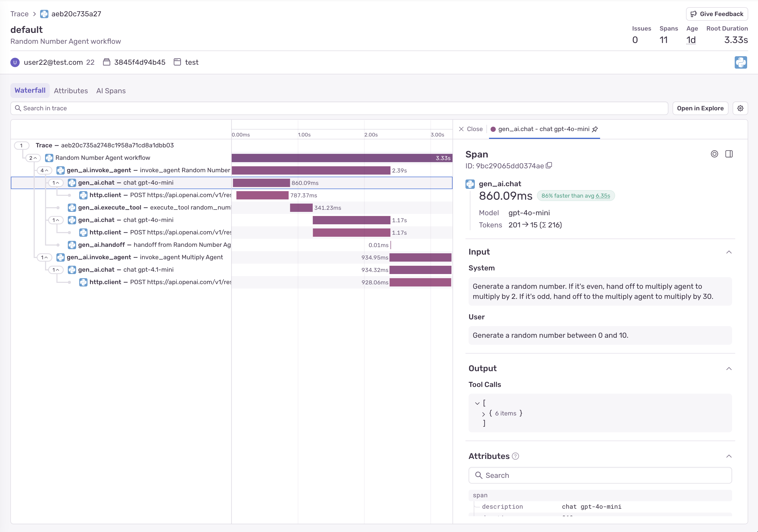Click the Give Feedback button
The width and height of the screenshot is (758, 532).
coord(717,14)
